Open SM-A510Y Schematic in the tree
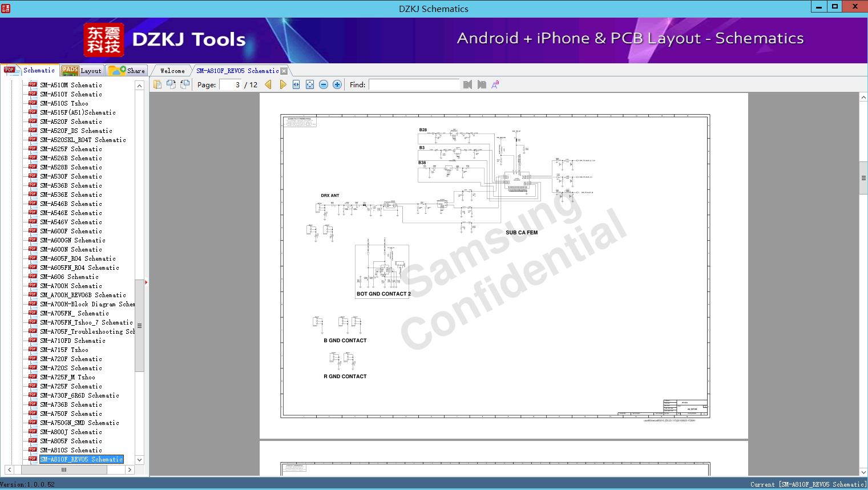868x490 pixels. pos(71,94)
